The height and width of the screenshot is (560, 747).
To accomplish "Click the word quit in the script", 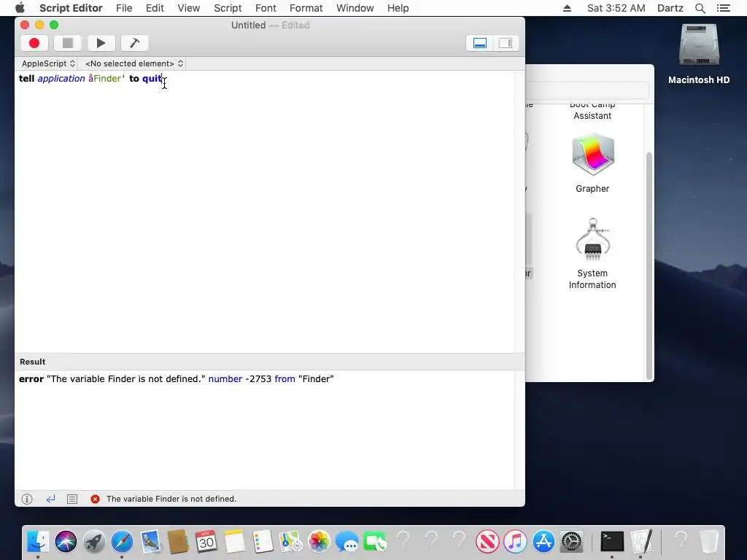I will (x=152, y=79).
